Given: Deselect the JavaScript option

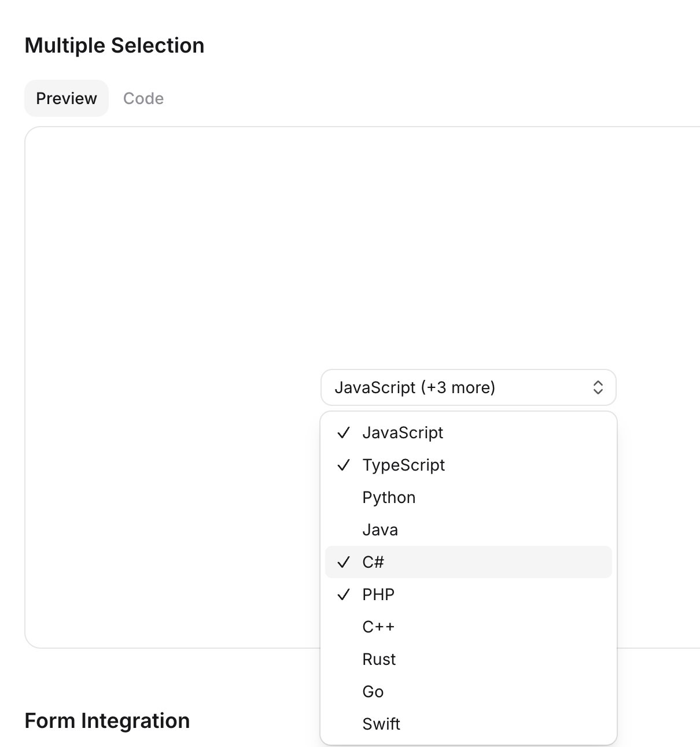Looking at the screenshot, I should point(469,432).
